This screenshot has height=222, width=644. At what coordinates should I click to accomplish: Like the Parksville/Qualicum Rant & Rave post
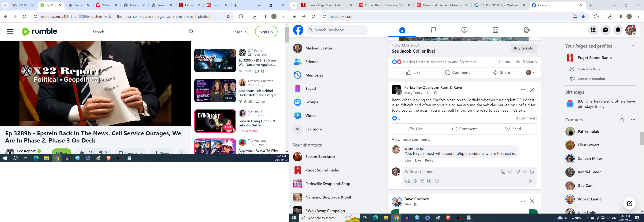[415, 129]
